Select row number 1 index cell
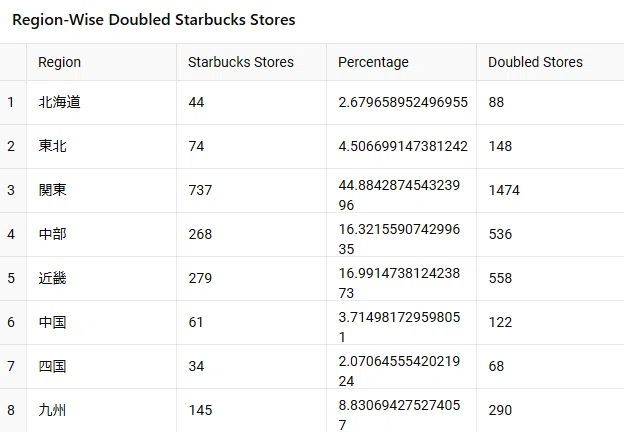The width and height of the screenshot is (624, 432). tap(13, 102)
